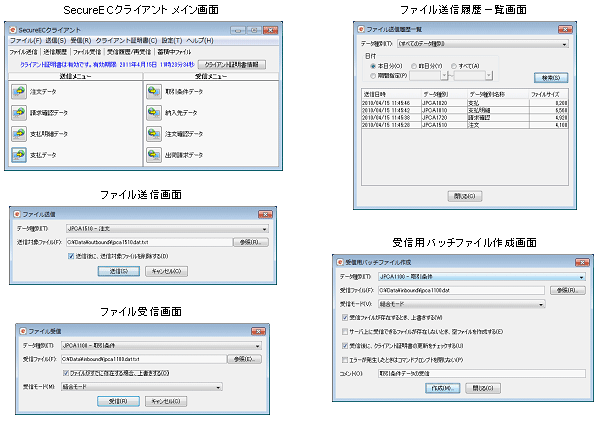Screen dimensions: 599x421
Task: Open the ファイル(F) menu
Action: coord(26,40)
